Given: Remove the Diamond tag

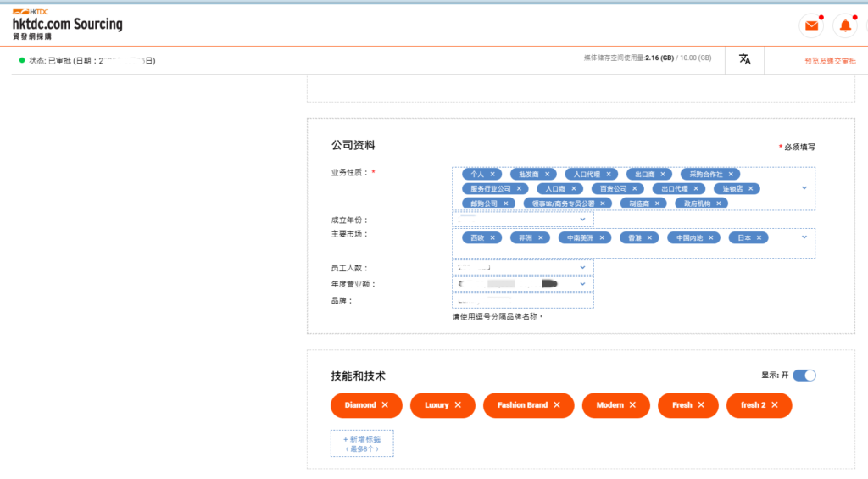Looking at the screenshot, I should (385, 405).
